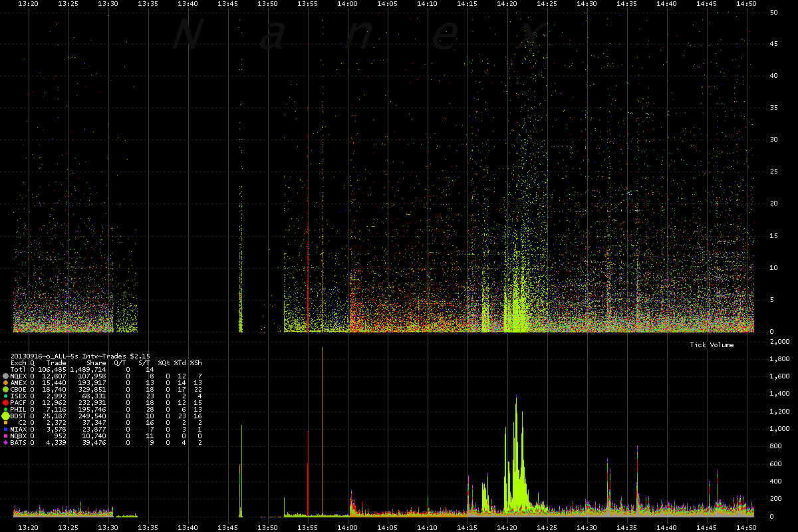Select NQBX trade count '952'

61,436
